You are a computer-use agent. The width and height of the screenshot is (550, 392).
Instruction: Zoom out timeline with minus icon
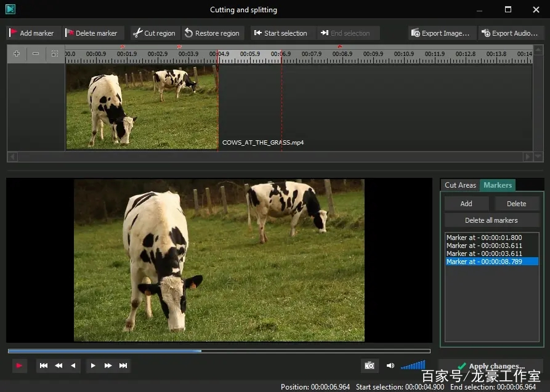(36, 54)
